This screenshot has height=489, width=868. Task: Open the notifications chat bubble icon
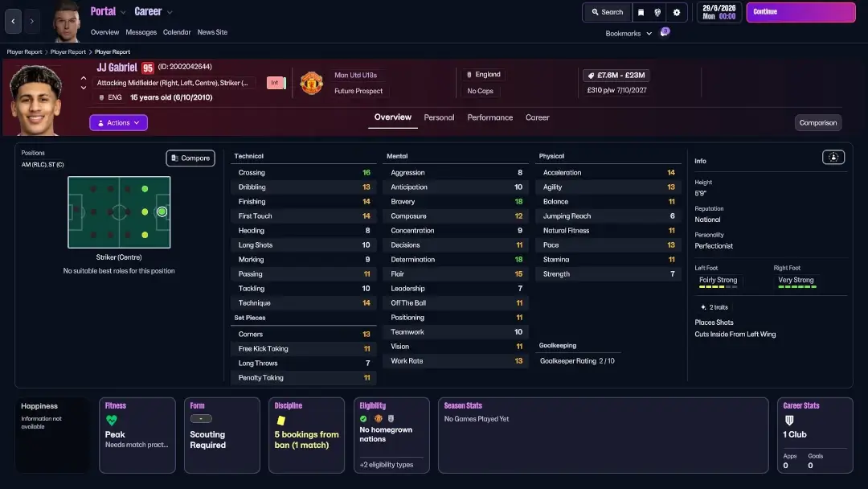click(665, 32)
